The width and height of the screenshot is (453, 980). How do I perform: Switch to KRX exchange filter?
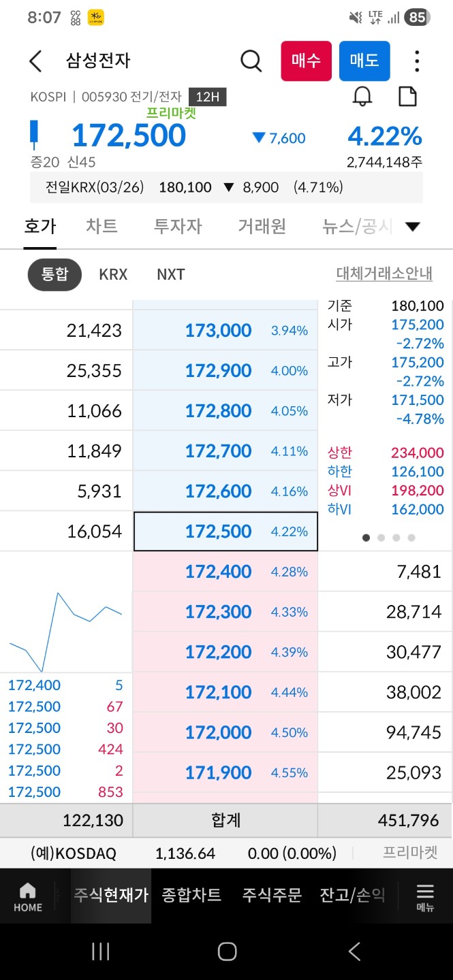[113, 274]
